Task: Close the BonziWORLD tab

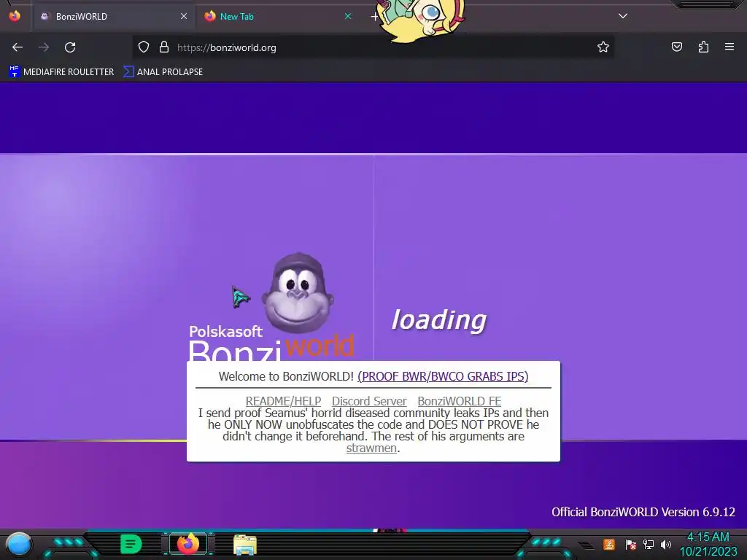Action: [183, 16]
